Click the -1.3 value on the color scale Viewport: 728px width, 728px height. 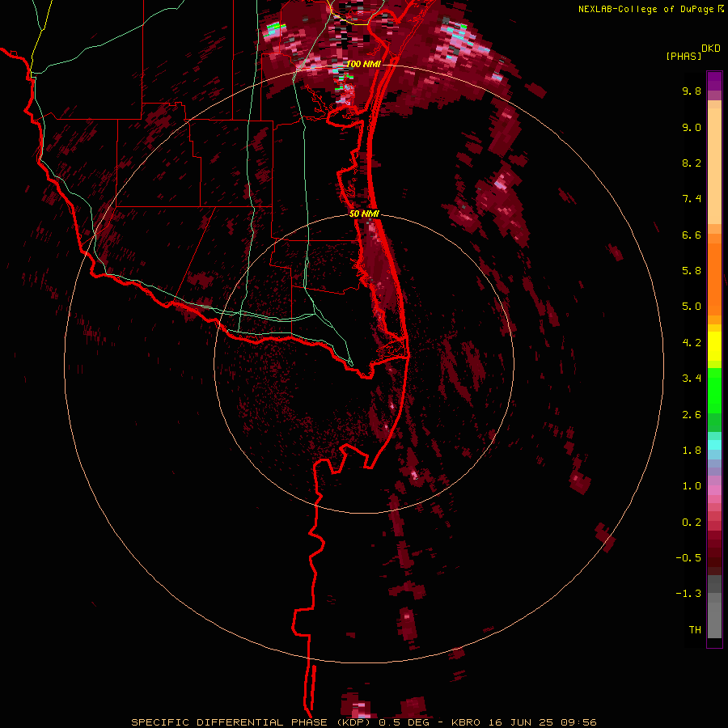pyautogui.click(x=688, y=594)
